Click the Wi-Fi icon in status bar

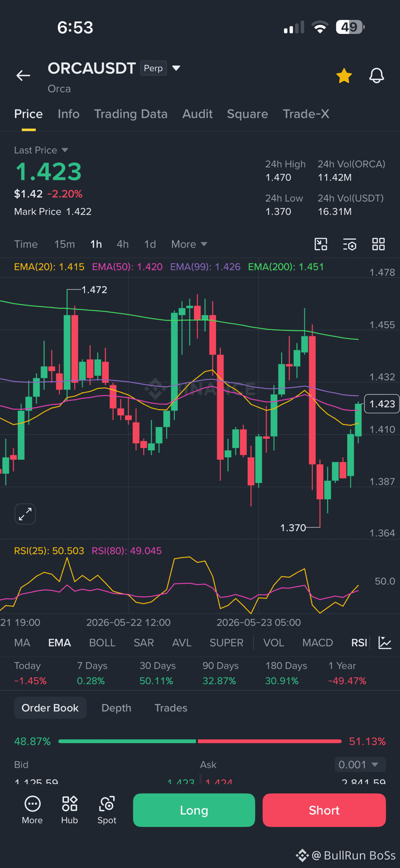coord(320,28)
